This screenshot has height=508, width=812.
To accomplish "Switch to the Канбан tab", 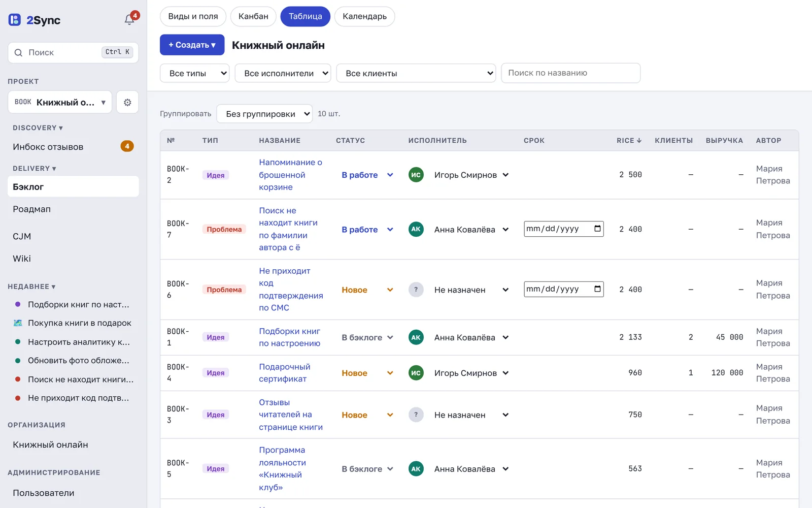I will 253,16.
